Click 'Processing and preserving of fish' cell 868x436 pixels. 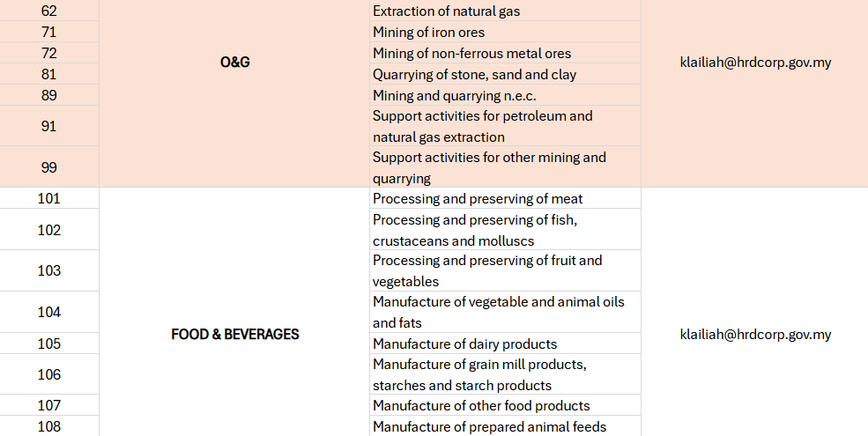[475, 230]
